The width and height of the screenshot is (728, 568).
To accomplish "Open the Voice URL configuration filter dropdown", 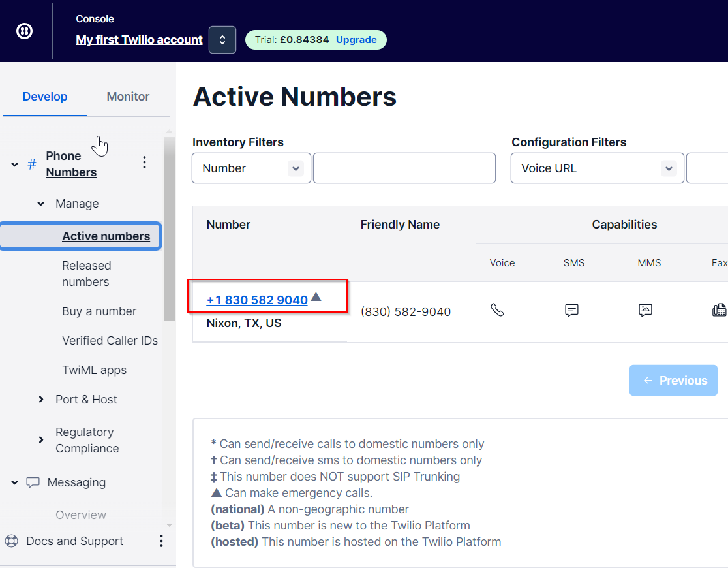I will (x=597, y=168).
